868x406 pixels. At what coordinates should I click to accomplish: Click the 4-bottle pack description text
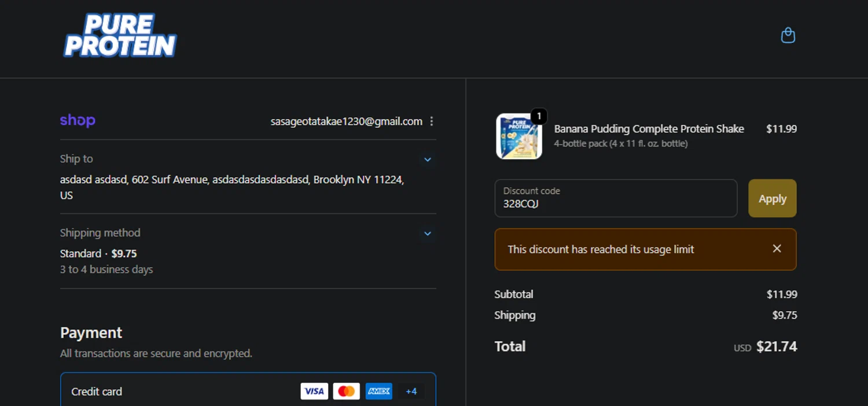click(621, 143)
